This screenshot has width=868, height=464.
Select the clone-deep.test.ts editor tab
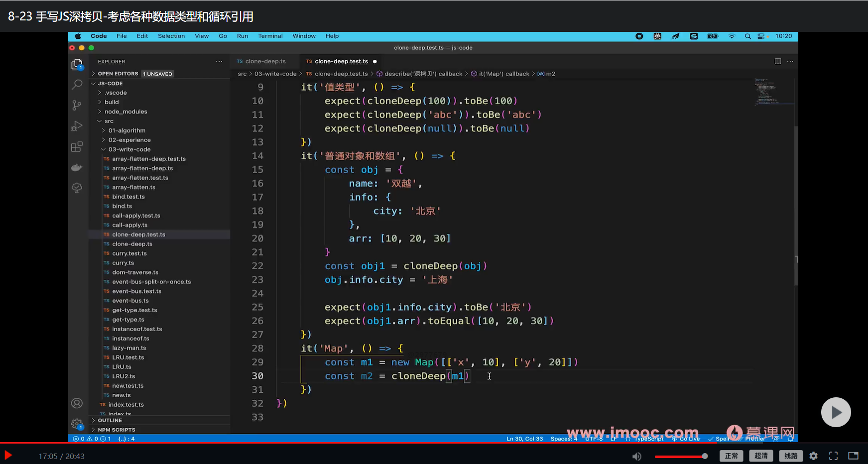coord(341,61)
